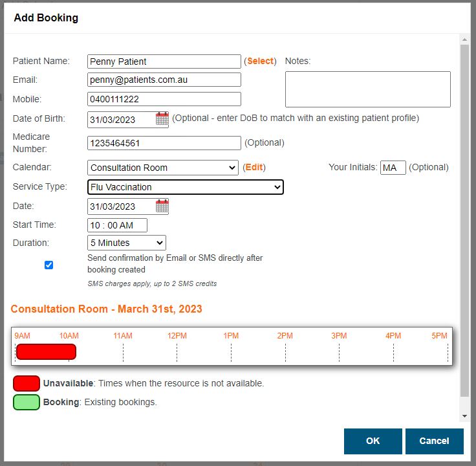Image resolution: width=476 pixels, height=466 pixels.
Task: Click the 3PM marker on the timeline
Action: [339, 336]
